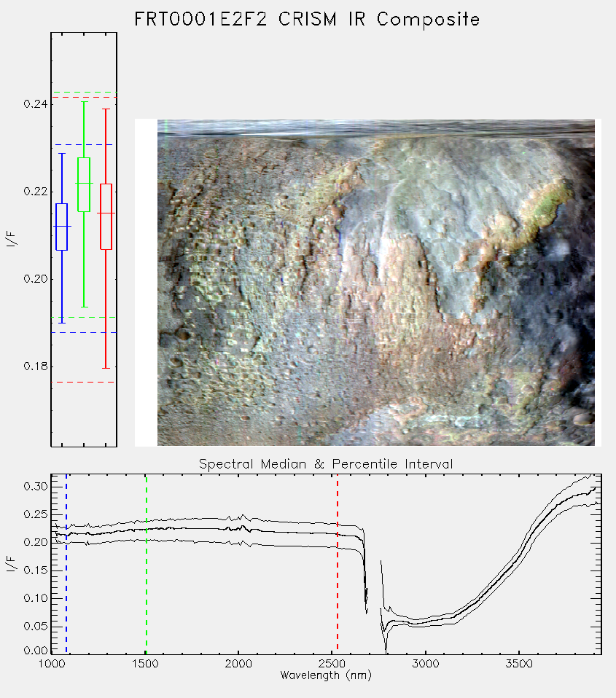The height and width of the screenshot is (698, 616).
Task: Click the red dashed marker near 2500 nm
Action: pyautogui.click(x=338, y=563)
